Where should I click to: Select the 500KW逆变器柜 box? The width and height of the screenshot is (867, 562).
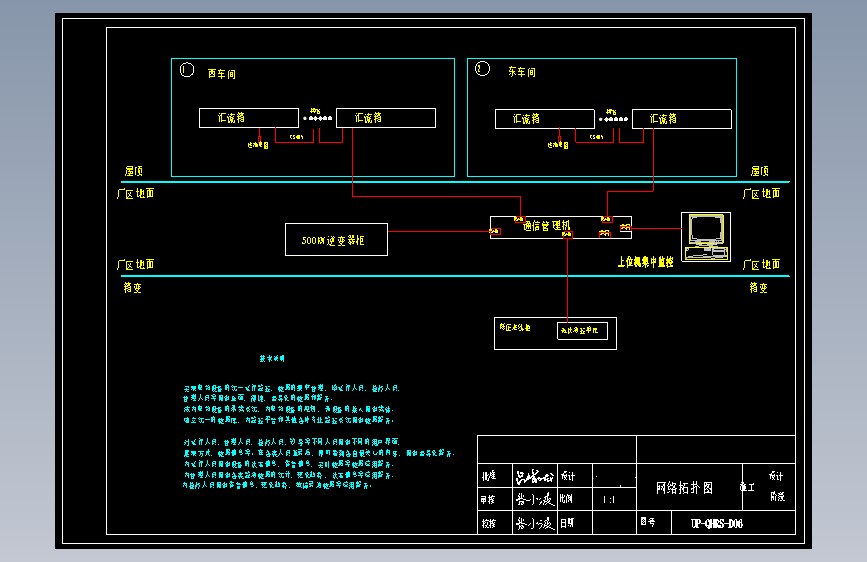(x=336, y=240)
